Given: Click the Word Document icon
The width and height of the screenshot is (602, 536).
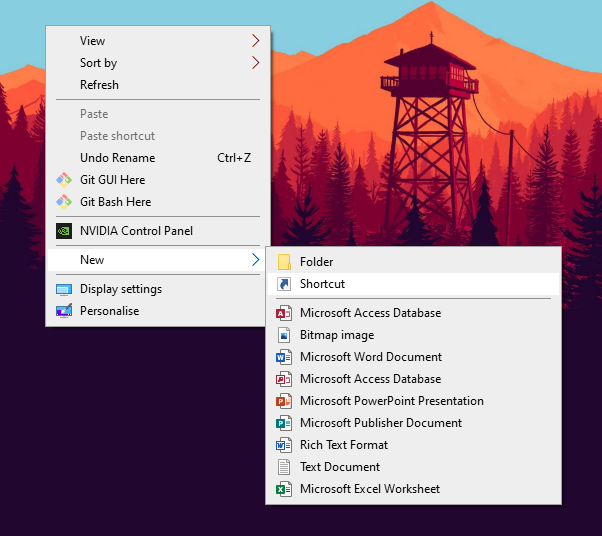Looking at the screenshot, I should pos(284,357).
